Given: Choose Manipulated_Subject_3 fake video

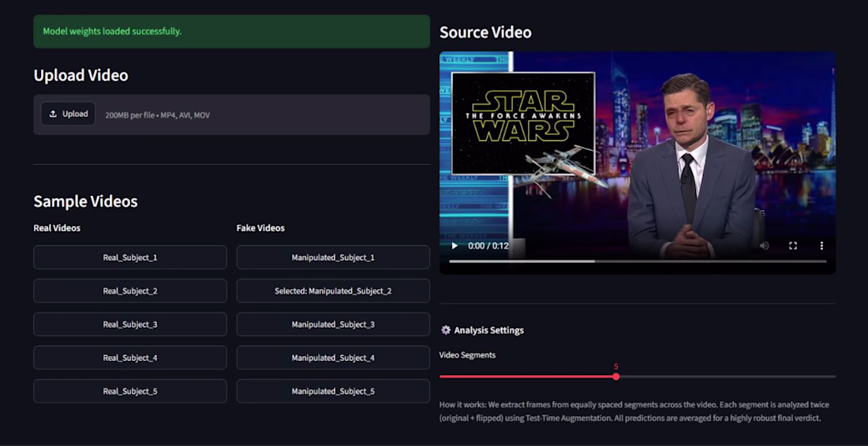Looking at the screenshot, I should coord(333,324).
